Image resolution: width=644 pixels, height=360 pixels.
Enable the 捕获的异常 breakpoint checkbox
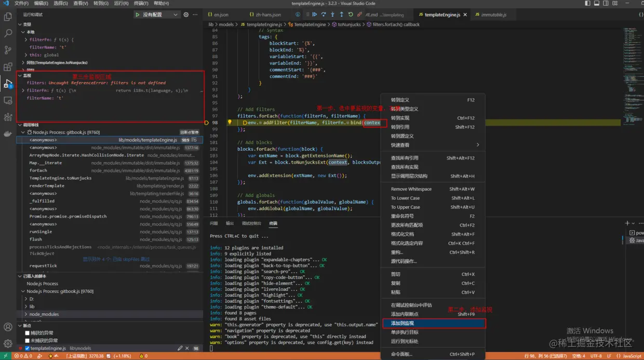tap(28, 333)
